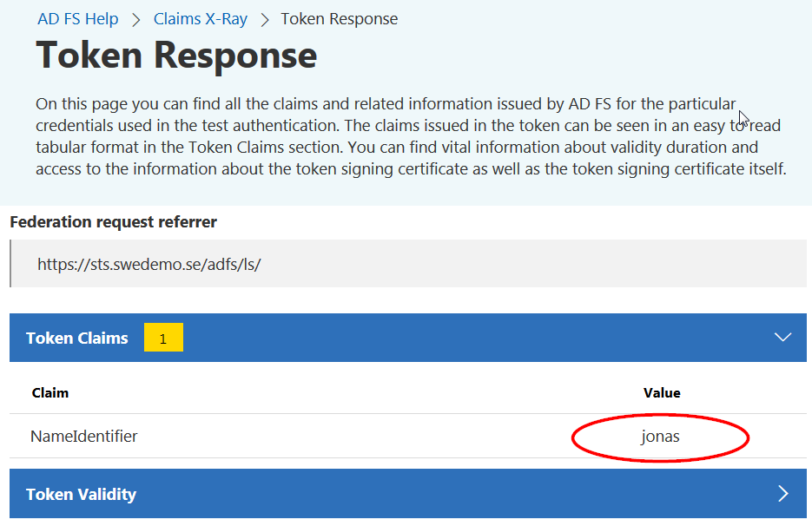Screen dimensions: 812x526
Task: Click the large Token Response page heading
Action: pyautogui.click(x=176, y=56)
